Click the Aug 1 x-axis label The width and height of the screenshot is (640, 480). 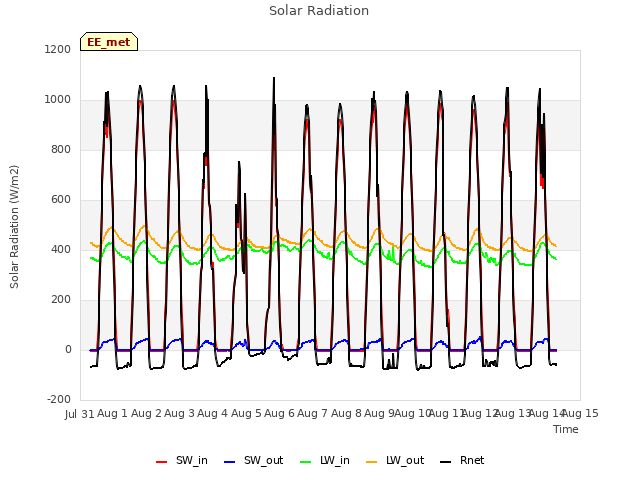113,413
